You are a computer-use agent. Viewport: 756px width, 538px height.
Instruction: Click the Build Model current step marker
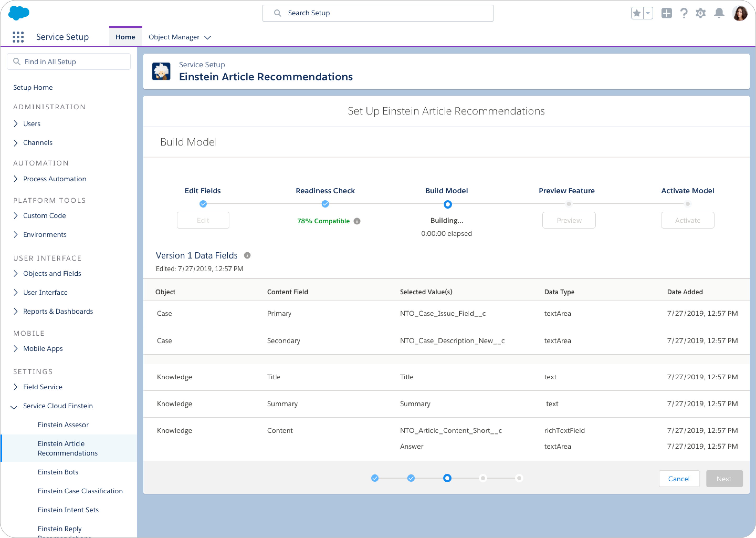pyautogui.click(x=448, y=204)
